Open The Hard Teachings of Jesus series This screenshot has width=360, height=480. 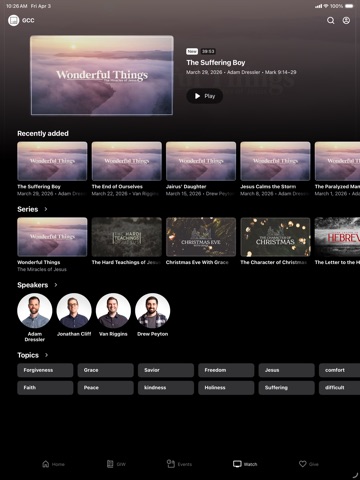[x=127, y=237]
